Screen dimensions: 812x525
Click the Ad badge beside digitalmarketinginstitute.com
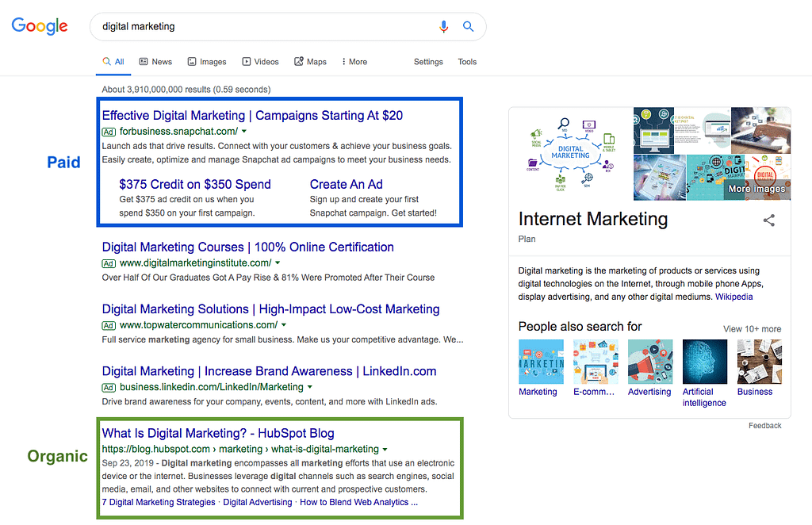click(x=108, y=263)
